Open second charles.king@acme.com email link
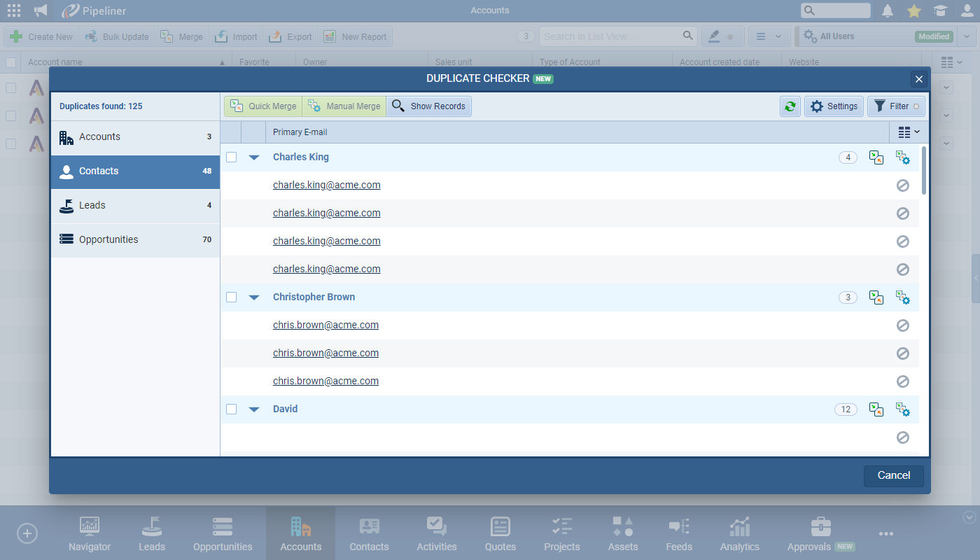Screen dimensions: 980x560 click(x=326, y=213)
